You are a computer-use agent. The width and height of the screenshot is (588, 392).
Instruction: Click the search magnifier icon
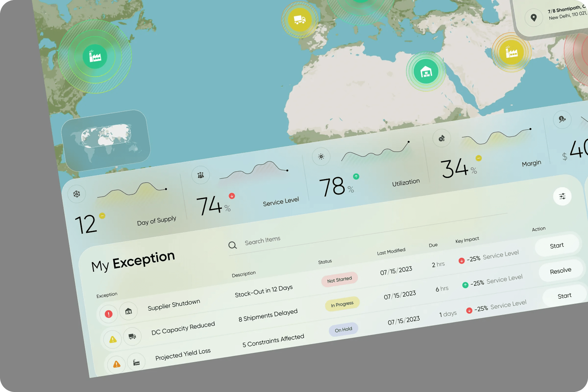[233, 245]
